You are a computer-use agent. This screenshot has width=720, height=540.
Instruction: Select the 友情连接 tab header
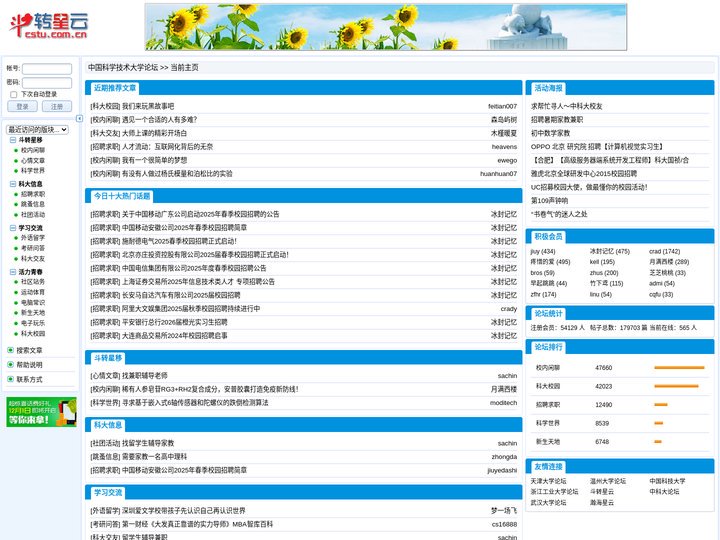click(x=548, y=467)
